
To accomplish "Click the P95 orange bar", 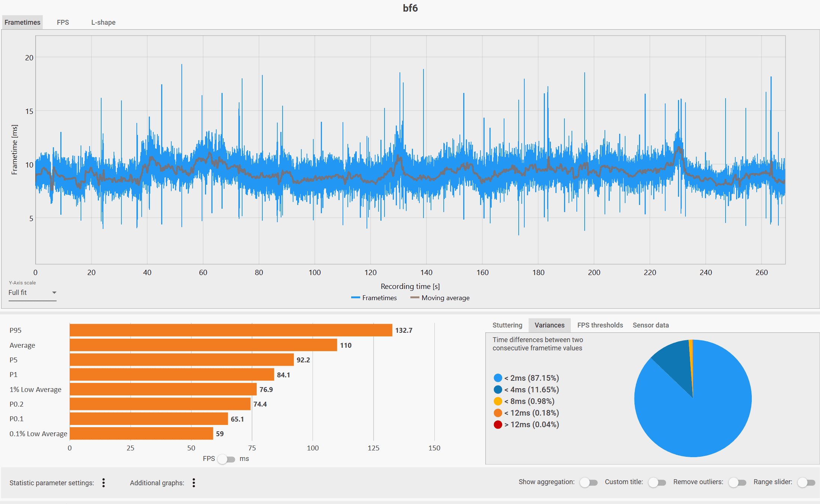I will (x=230, y=330).
